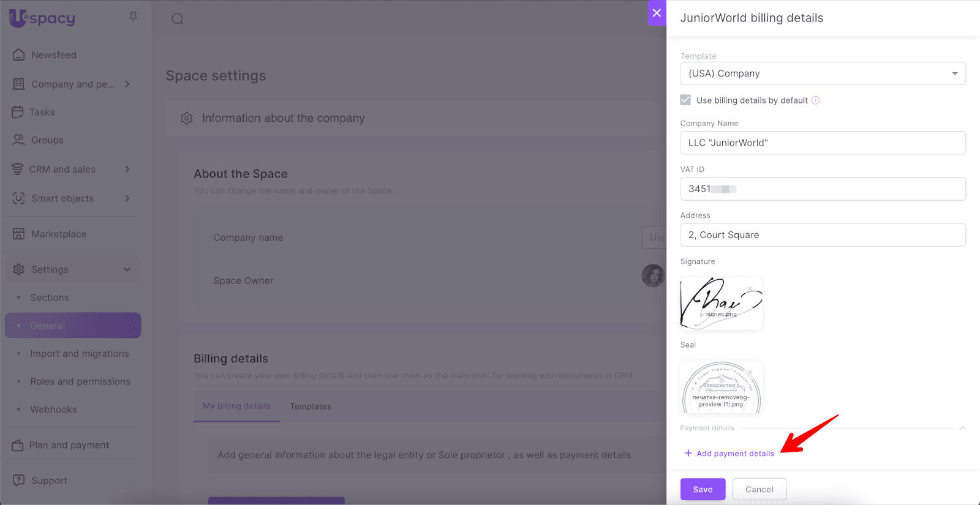Toggle Use billing details by default
This screenshot has width=980, height=505.
click(685, 100)
